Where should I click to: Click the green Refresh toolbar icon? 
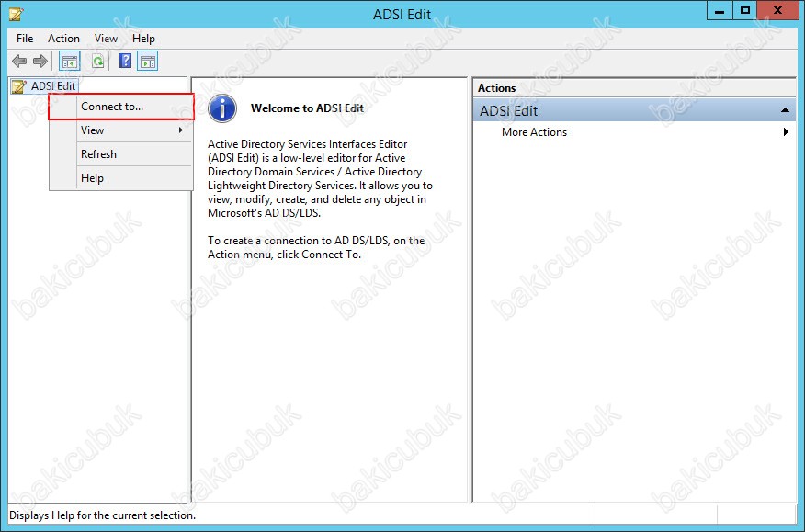[x=97, y=62]
